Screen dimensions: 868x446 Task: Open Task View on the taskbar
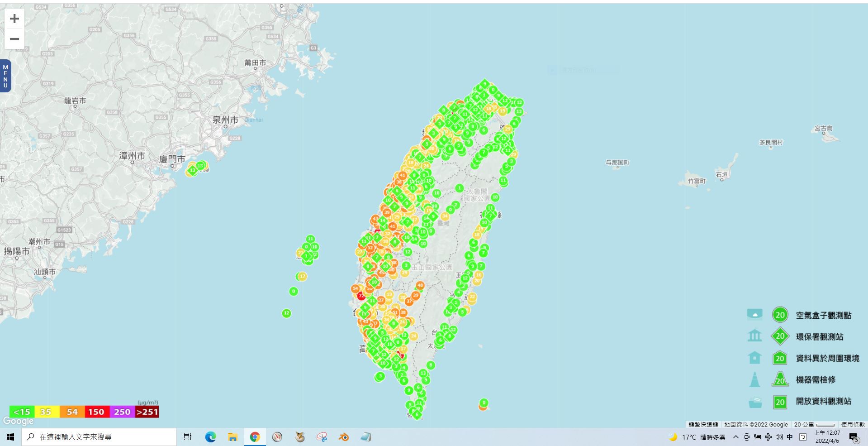coord(188,437)
